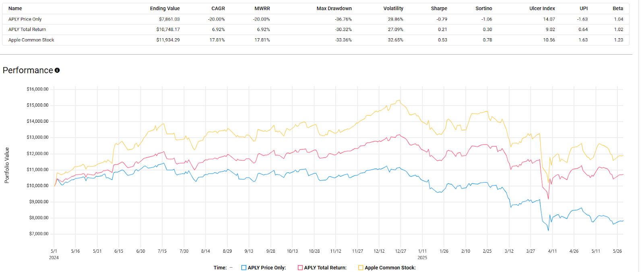Screen dimensions: 644x272
Task: Toggle APLY Price Only legend swatch
Action: pyautogui.click(x=244, y=268)
